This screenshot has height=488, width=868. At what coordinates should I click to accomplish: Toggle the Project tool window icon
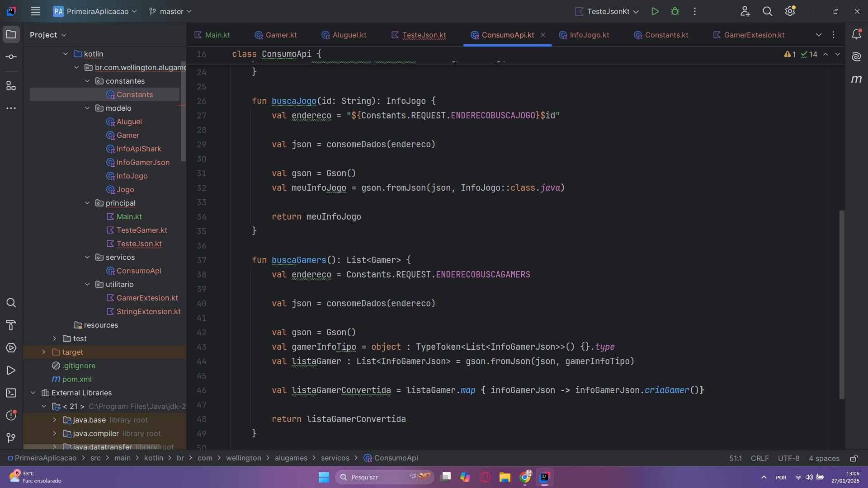tap(11, 34)
